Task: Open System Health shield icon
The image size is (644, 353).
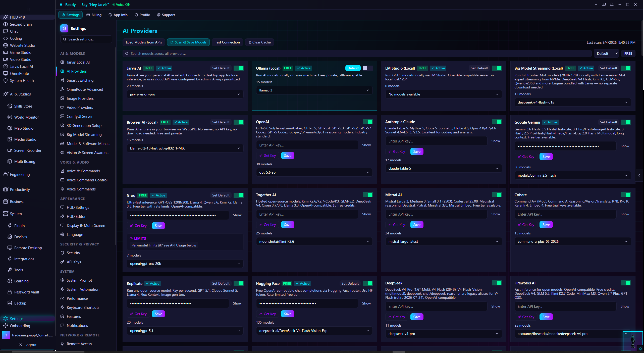Action: 6,80
